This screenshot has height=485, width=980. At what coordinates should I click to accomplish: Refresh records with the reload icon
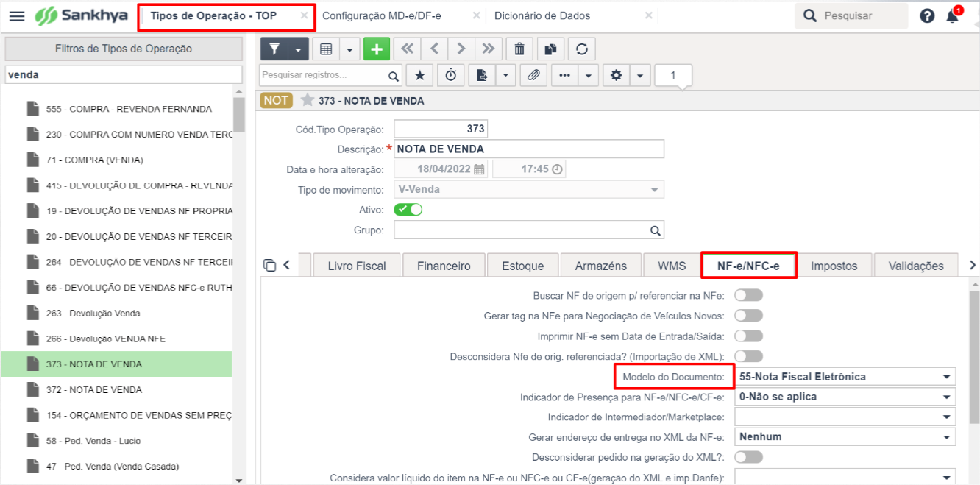tap(582, 49)
